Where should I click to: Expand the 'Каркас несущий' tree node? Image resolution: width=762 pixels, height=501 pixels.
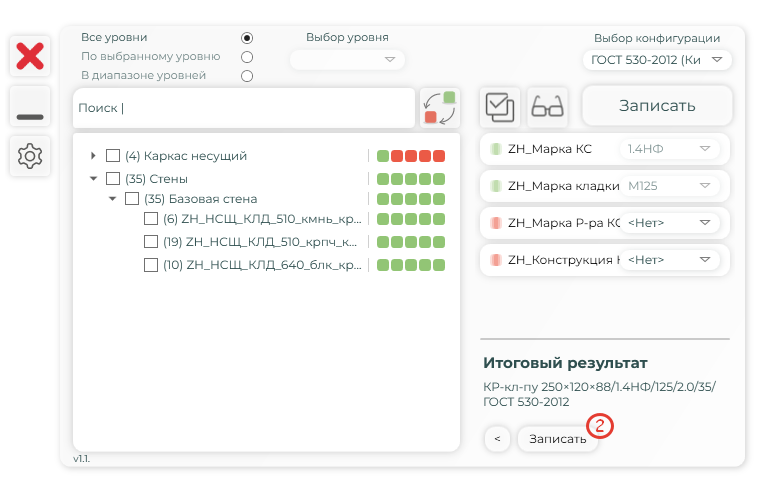[x=93, y=155]
